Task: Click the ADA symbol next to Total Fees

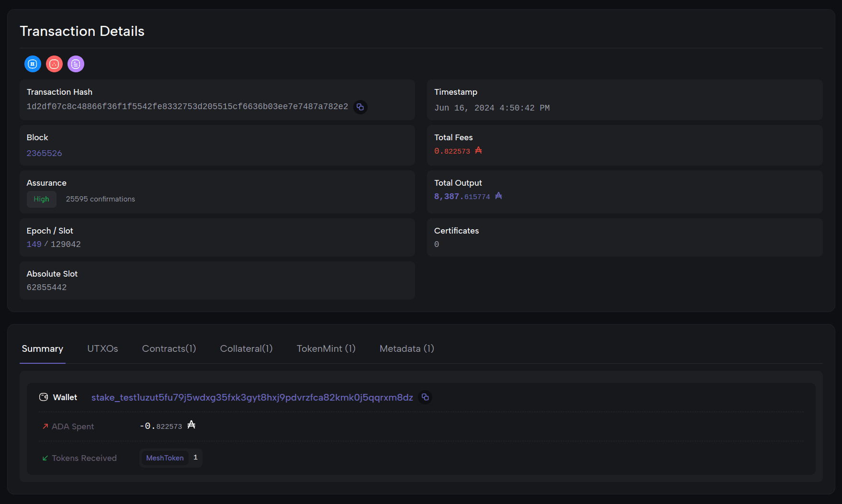Action: coord(479,151)
